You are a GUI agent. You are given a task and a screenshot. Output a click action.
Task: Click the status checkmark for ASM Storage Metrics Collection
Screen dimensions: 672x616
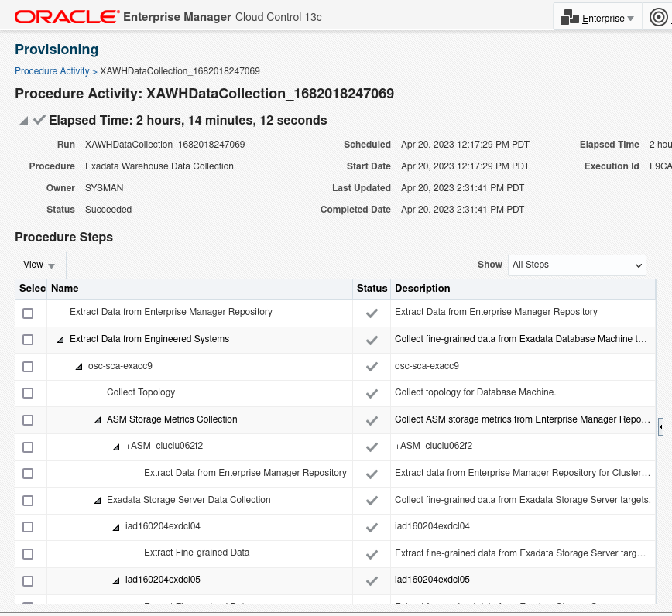[372, 420]
